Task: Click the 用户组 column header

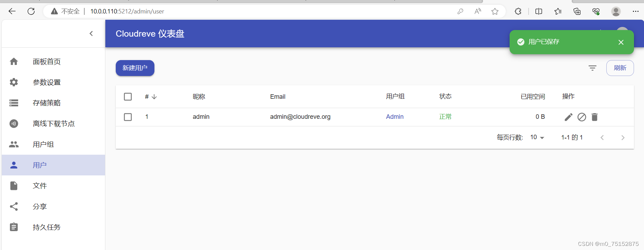Action: [x=395, y=96]
